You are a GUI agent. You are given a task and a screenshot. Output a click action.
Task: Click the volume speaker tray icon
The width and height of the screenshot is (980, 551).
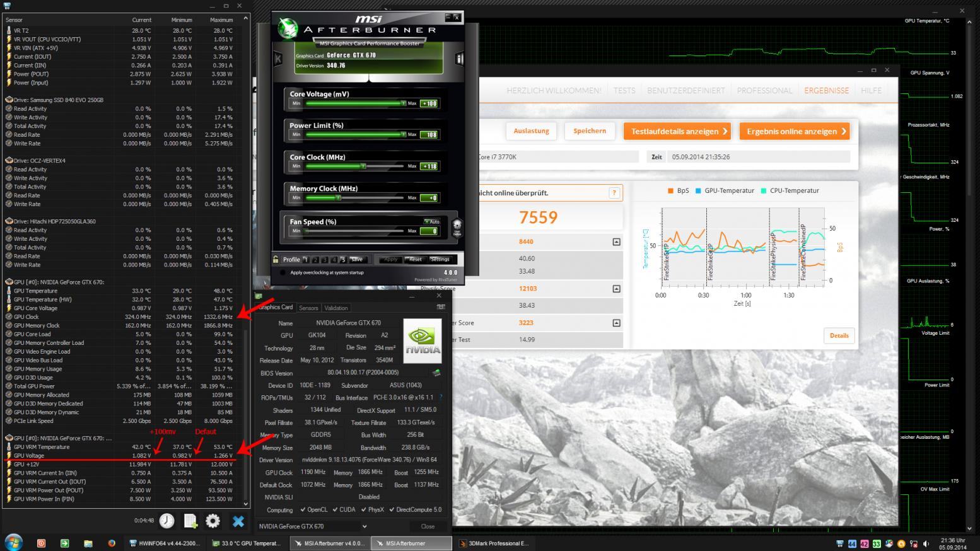[926, 543]
